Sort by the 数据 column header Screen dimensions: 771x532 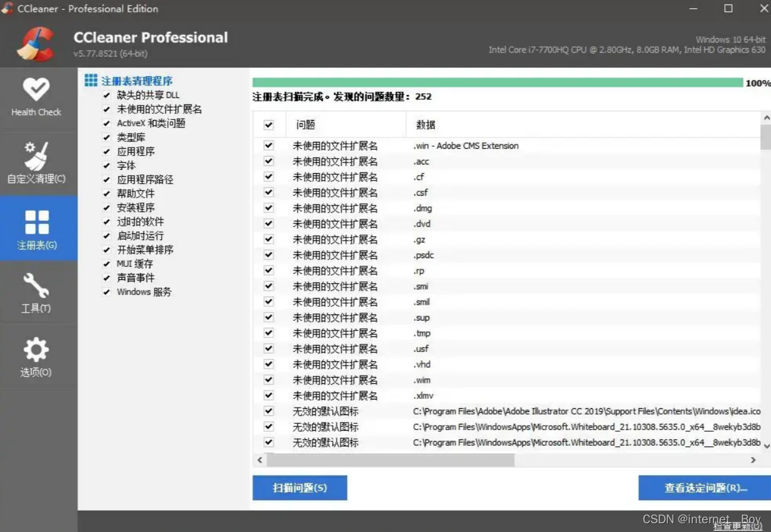tap(583, 125)
